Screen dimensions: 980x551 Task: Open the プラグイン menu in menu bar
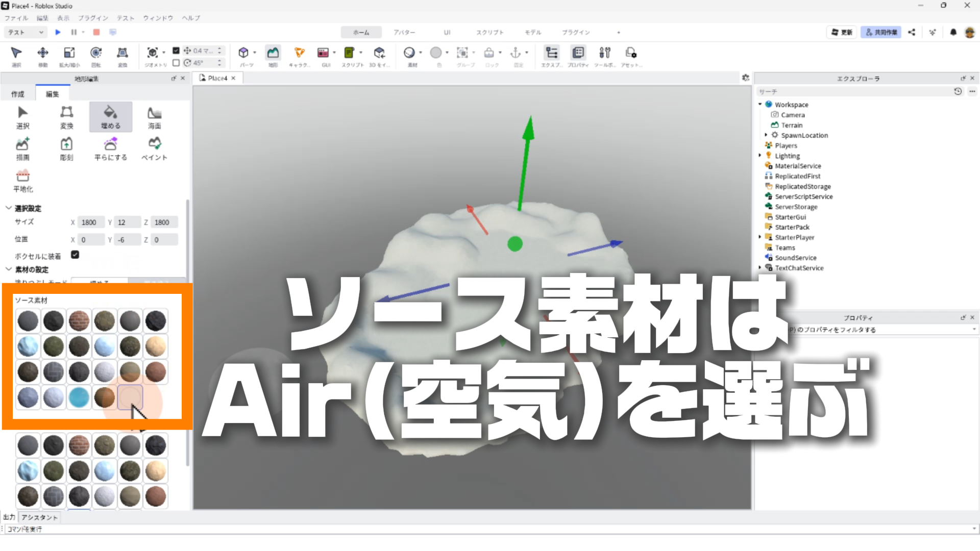93,18
